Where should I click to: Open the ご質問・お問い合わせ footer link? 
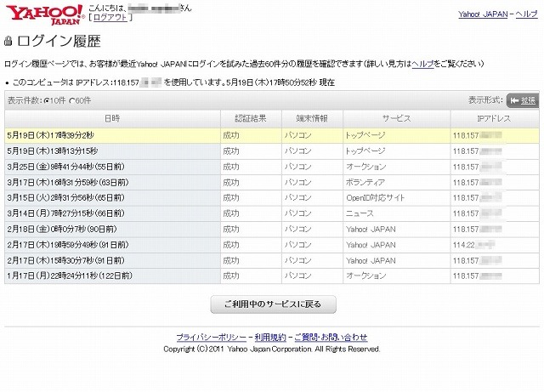click(x=331, y=337)
